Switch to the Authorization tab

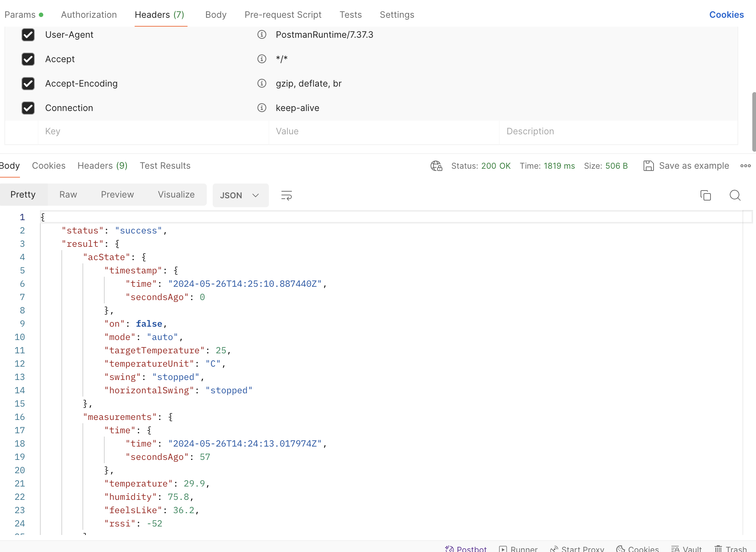pyautogui.click(x=89, y=15)
